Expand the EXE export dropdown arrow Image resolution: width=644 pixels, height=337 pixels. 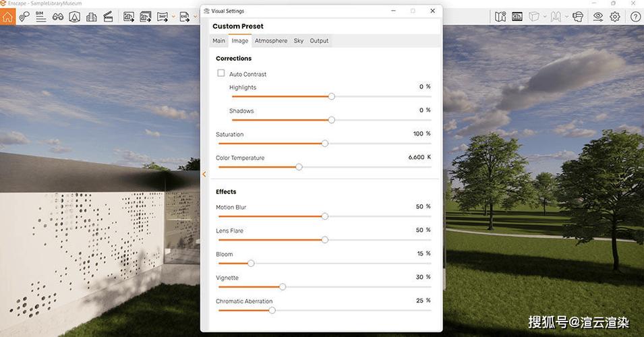pos(195,17)
